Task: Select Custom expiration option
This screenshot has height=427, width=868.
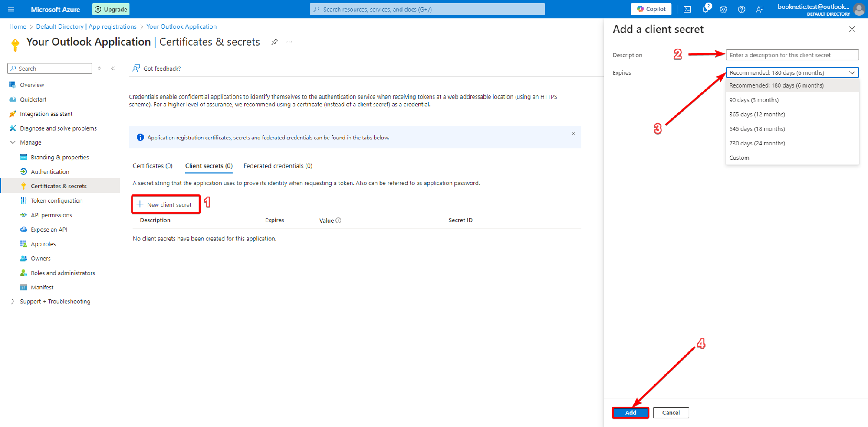Action: (x=792, y=158)
